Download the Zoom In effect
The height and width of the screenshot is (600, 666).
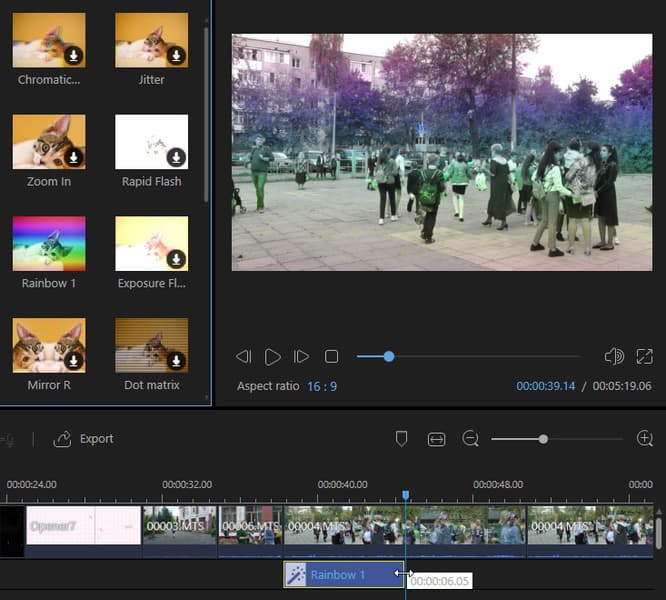click(73, 158)
